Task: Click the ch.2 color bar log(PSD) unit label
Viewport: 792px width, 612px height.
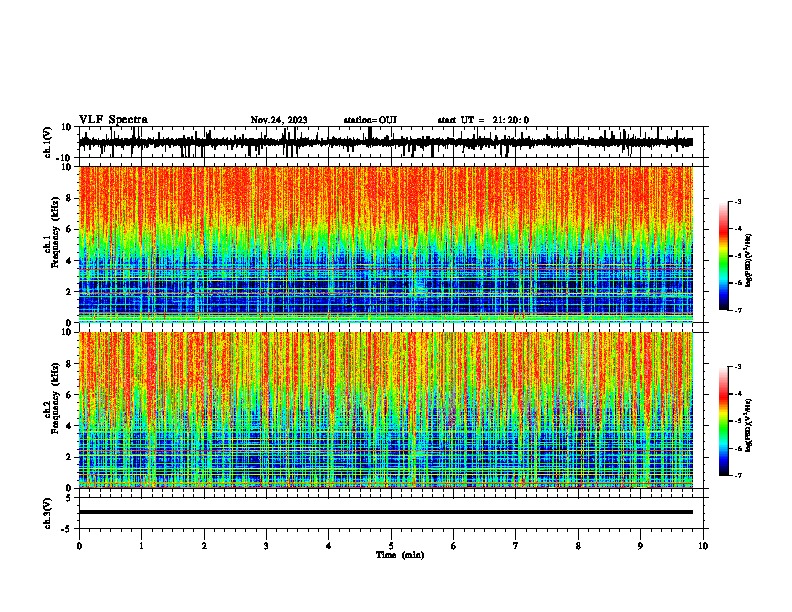Action: pyautogui.click(x=749, y=425)
